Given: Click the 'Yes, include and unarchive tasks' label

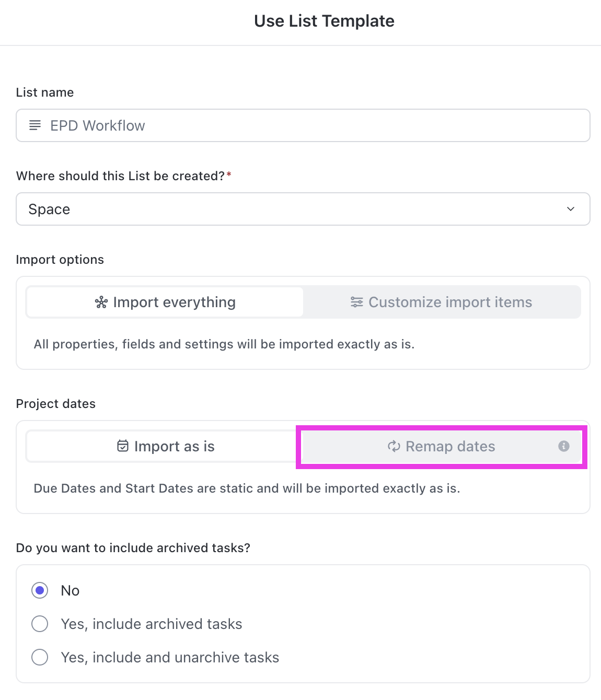Looking at the screenshot, I should pyautogui.click(x=170, y=657).
